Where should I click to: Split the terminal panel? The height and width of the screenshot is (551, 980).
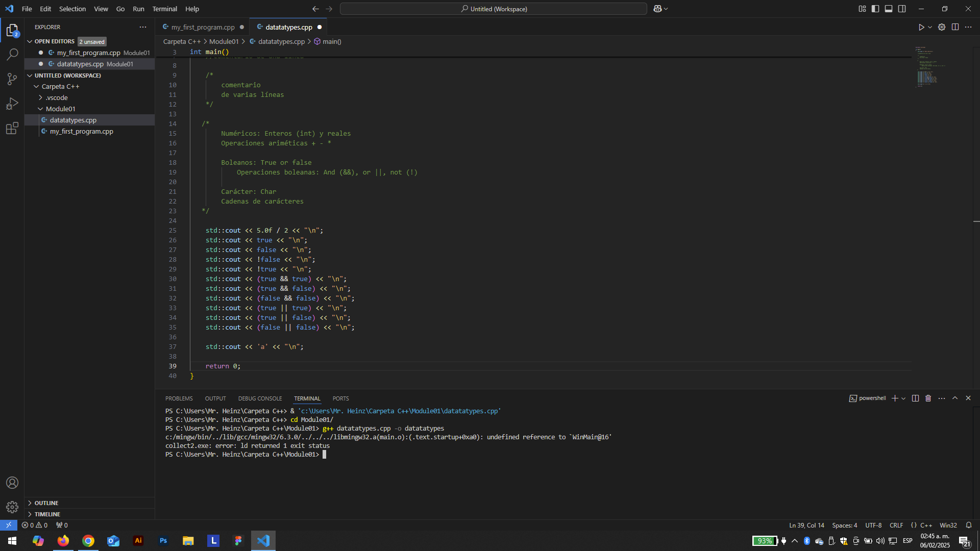(x=915, y=398)
